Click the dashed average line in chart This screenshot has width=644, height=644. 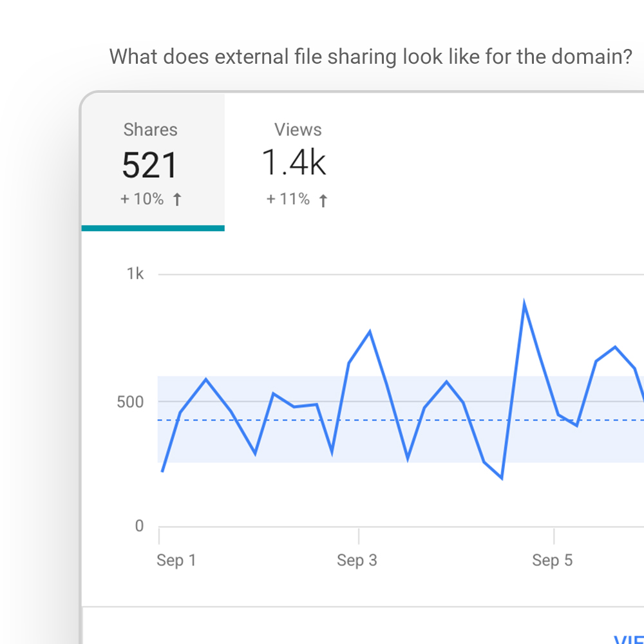click(x=401, y=420)
